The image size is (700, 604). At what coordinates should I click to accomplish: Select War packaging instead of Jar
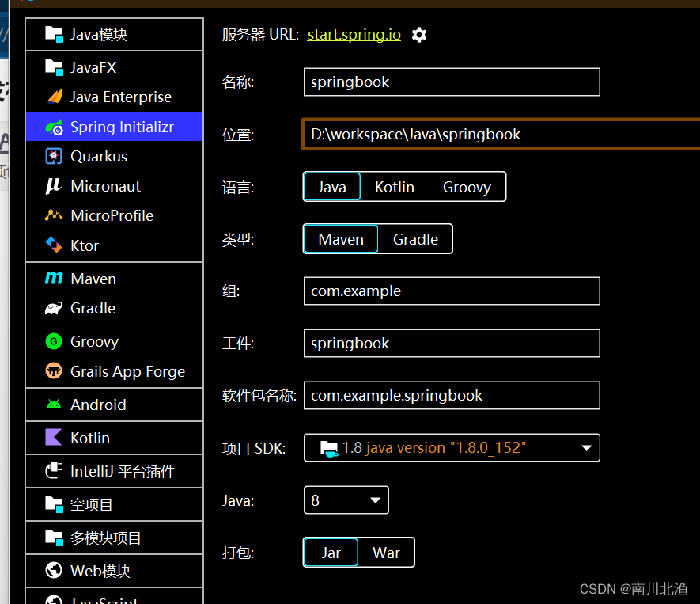coord(386,553)
